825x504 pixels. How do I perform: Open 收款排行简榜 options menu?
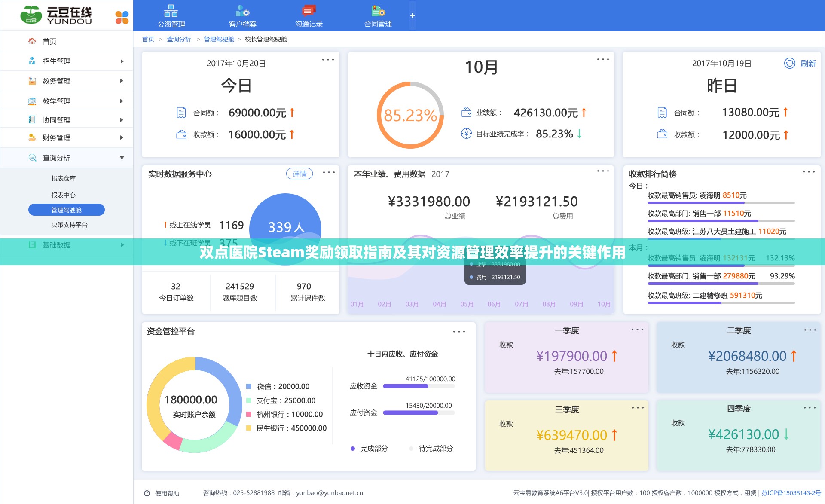pos(809,172)
